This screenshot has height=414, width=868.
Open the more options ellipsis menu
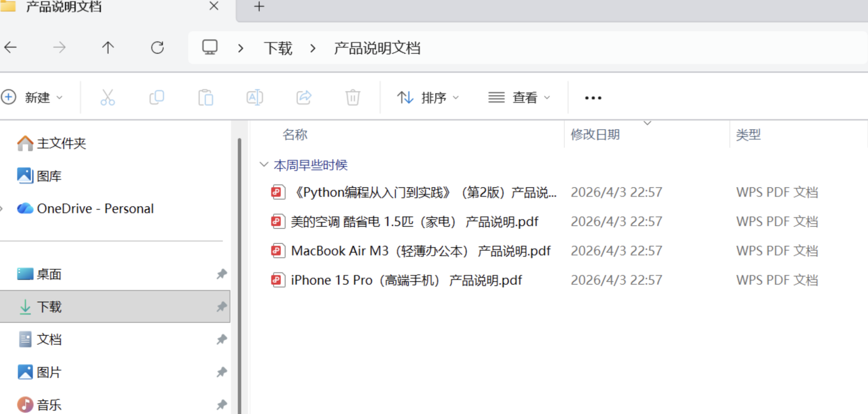pyautogui.click(x=593, y=98)
